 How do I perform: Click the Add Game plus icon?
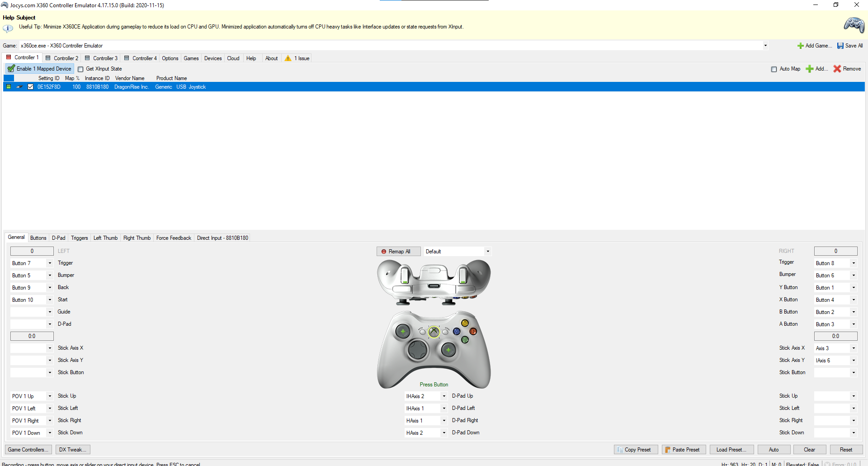(x=801, y=46)
